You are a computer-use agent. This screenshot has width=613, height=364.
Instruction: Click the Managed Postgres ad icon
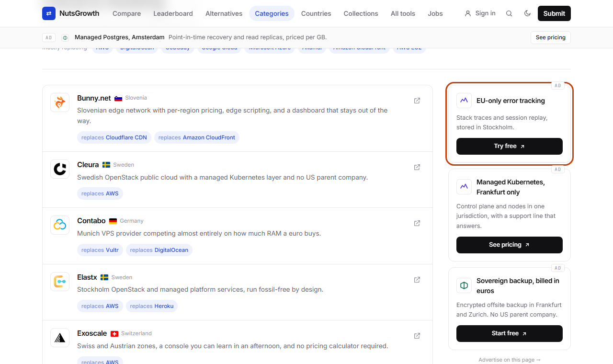coord(65,37)
